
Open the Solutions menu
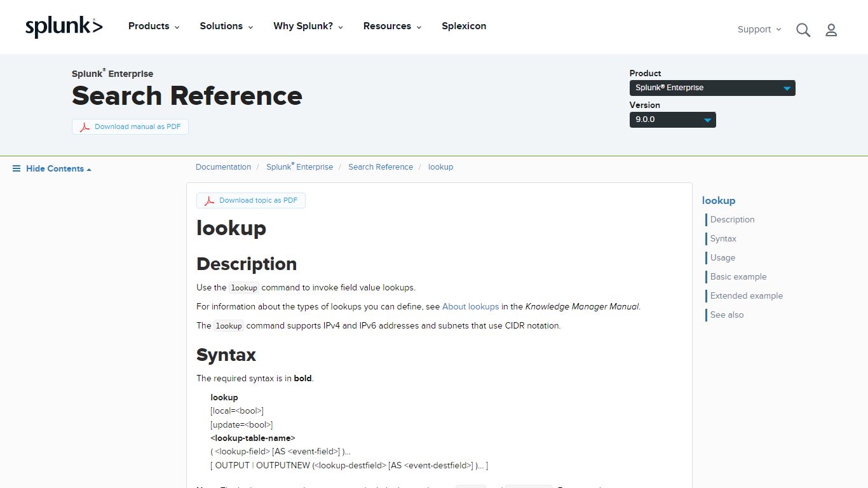[226, 26]
